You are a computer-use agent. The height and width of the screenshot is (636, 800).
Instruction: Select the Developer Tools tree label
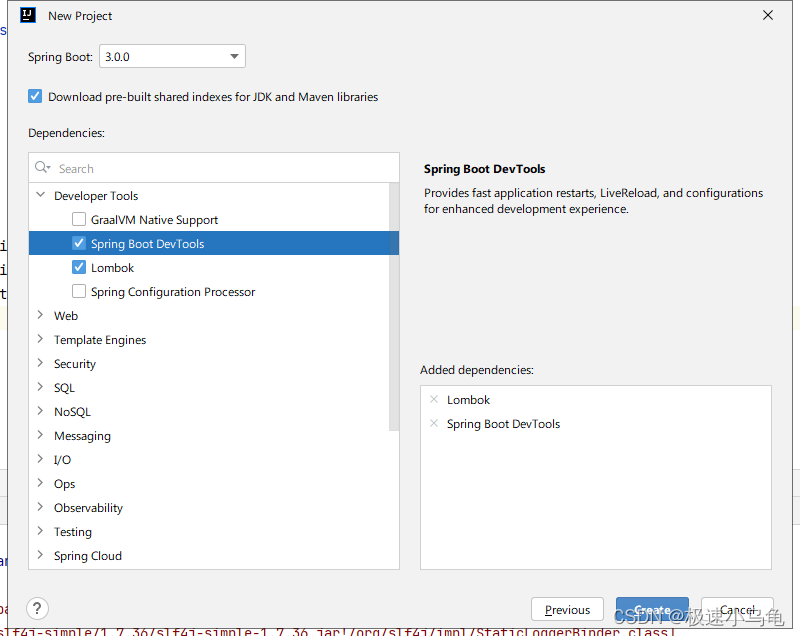click(96, 196)
